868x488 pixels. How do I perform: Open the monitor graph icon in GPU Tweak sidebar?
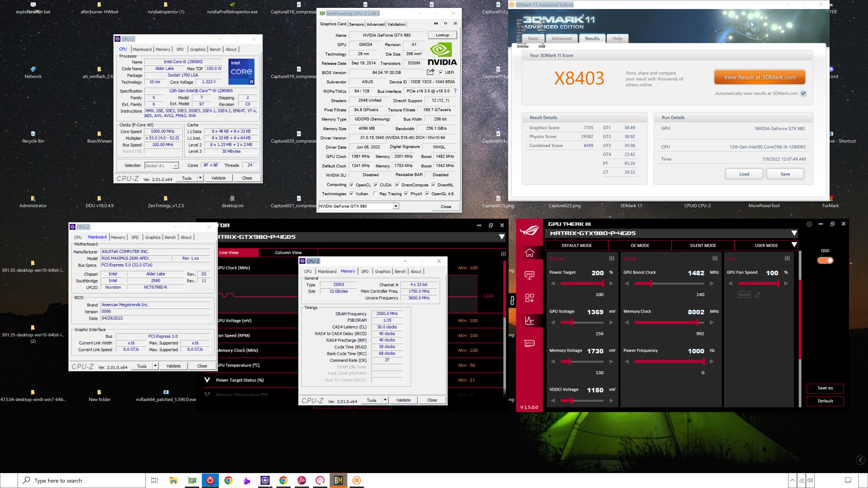tap(529, 320)
